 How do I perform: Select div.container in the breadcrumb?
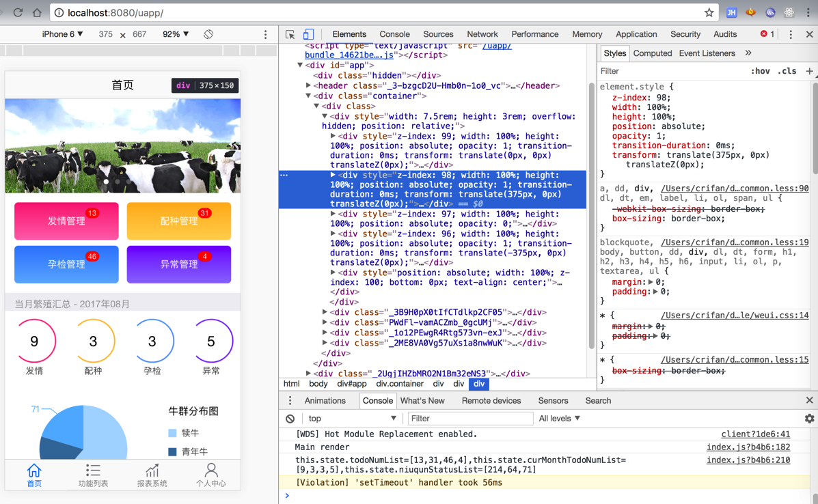tap(400, 384)
